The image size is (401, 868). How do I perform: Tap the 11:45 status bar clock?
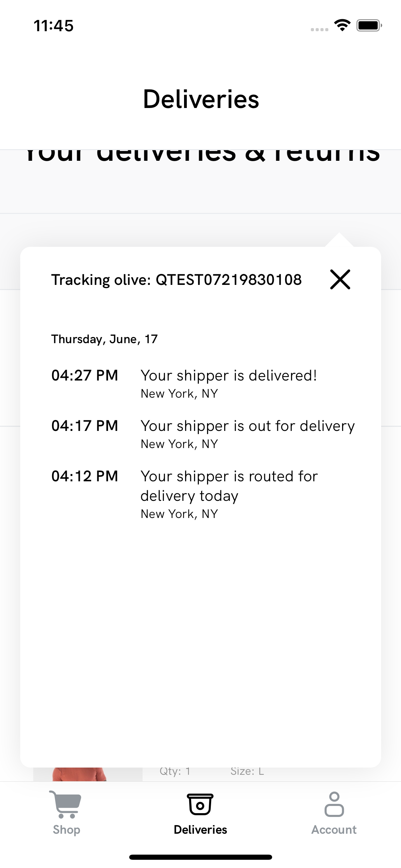click(53, 26)
